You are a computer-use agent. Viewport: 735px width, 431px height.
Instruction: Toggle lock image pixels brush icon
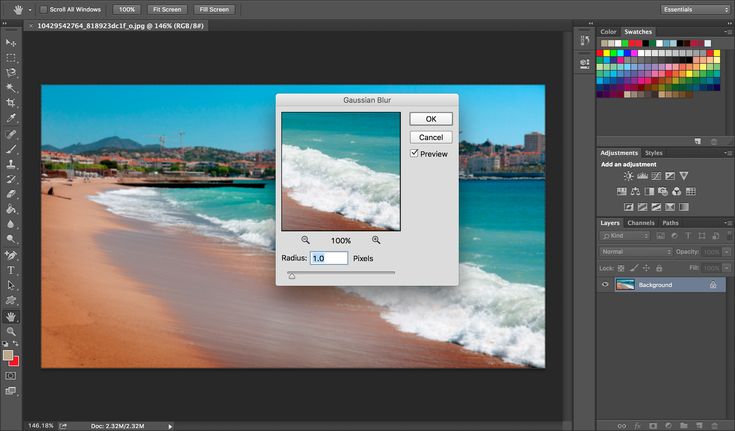click(634, 268)
